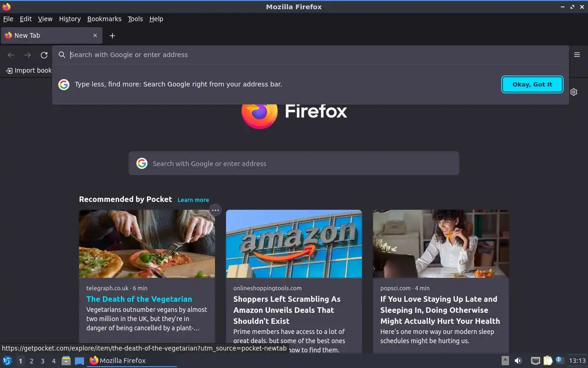Click onlineshoppingtools.com source text

pos(267,288)
